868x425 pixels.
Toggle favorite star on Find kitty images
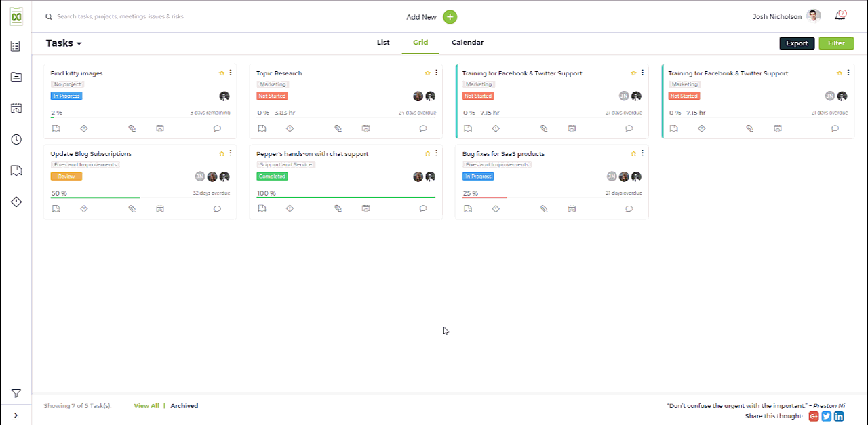(x=221, y=73)
